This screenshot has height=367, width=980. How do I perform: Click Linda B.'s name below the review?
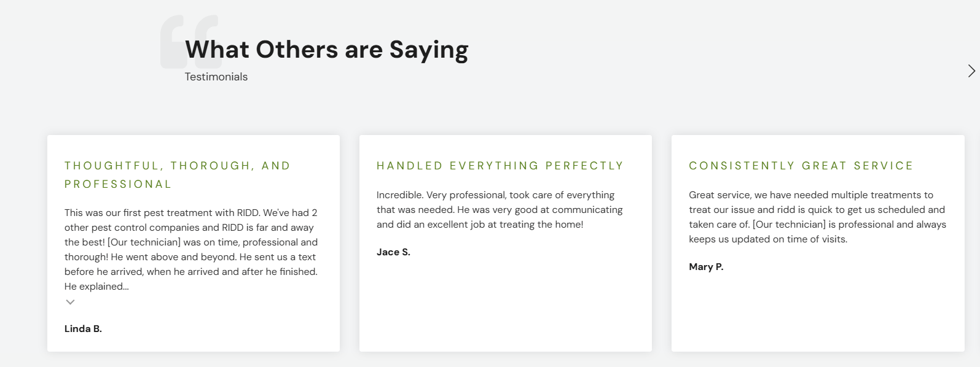pos(82,328)
